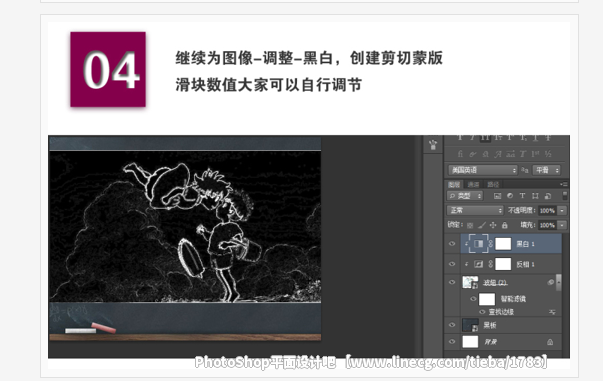Filter layers by smart objects icon
This screenshot has height=381, width=603.
[x=548, y=196]
